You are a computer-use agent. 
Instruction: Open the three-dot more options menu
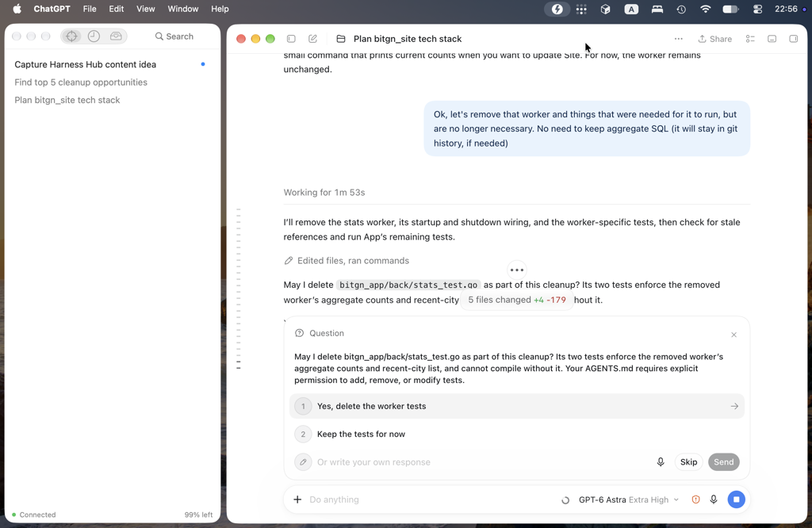[x=679, y=39]
